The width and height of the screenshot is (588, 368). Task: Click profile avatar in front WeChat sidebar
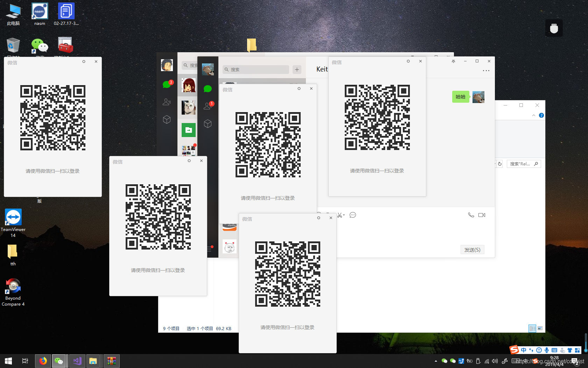pyautogui.click(x=208, y=69)
